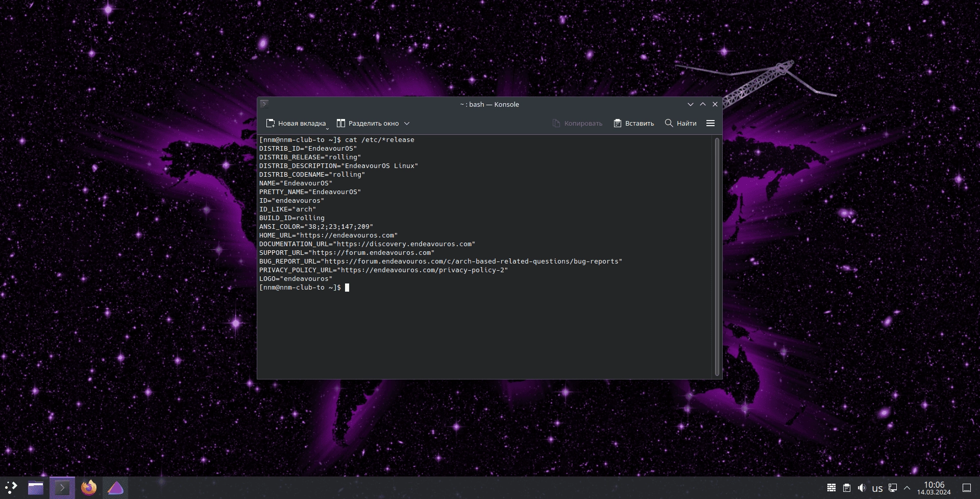Open the KDE application launcher

click(x=11, y=488)
